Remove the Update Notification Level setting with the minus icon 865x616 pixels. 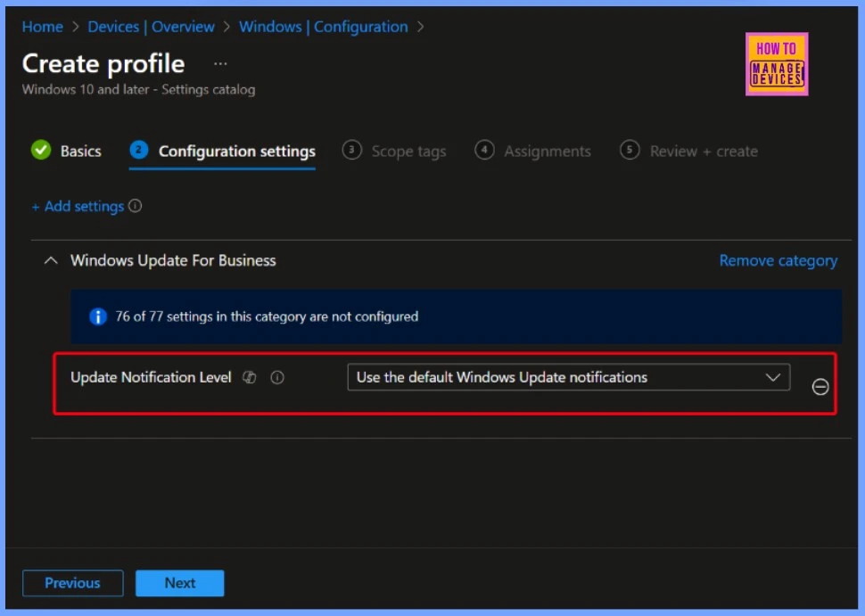click(x=820, y=387)
